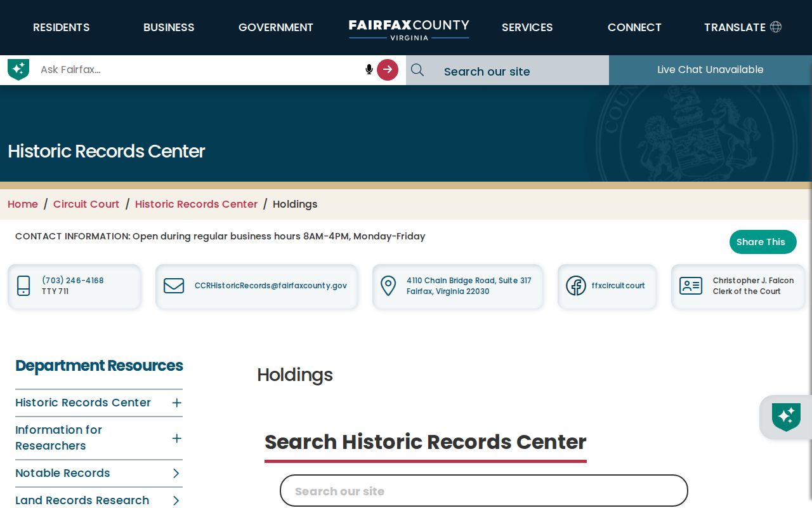This screenshot has height=508, width=812.
Task: Open Historic Records Center breadcrumb link
Action: pos(196,204)
